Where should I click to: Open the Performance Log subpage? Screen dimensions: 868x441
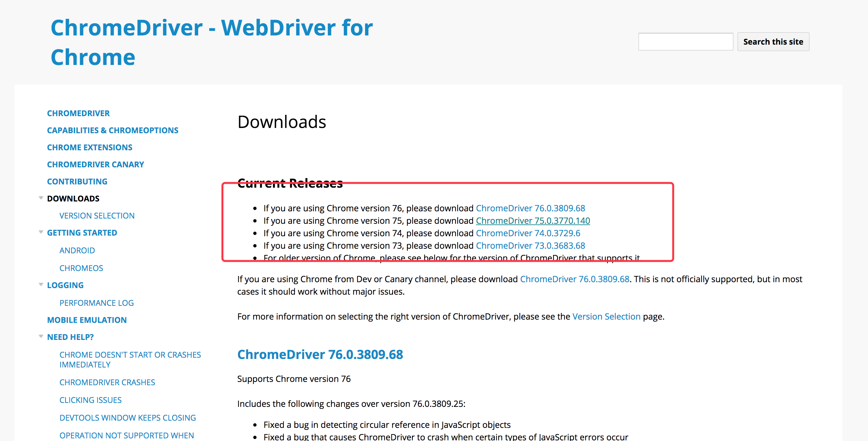96,303
